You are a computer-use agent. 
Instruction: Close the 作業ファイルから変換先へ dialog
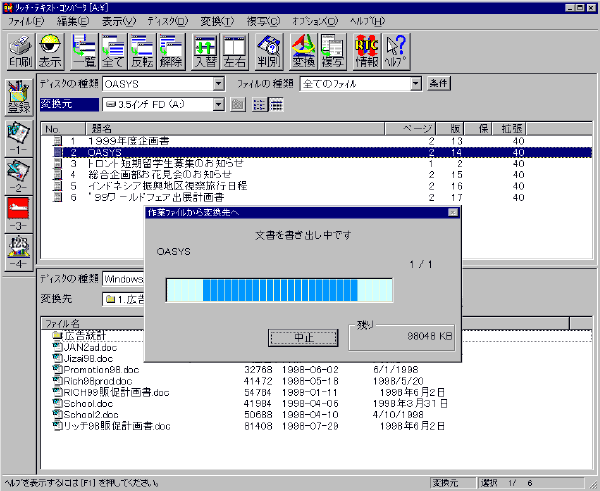[453, 212]
